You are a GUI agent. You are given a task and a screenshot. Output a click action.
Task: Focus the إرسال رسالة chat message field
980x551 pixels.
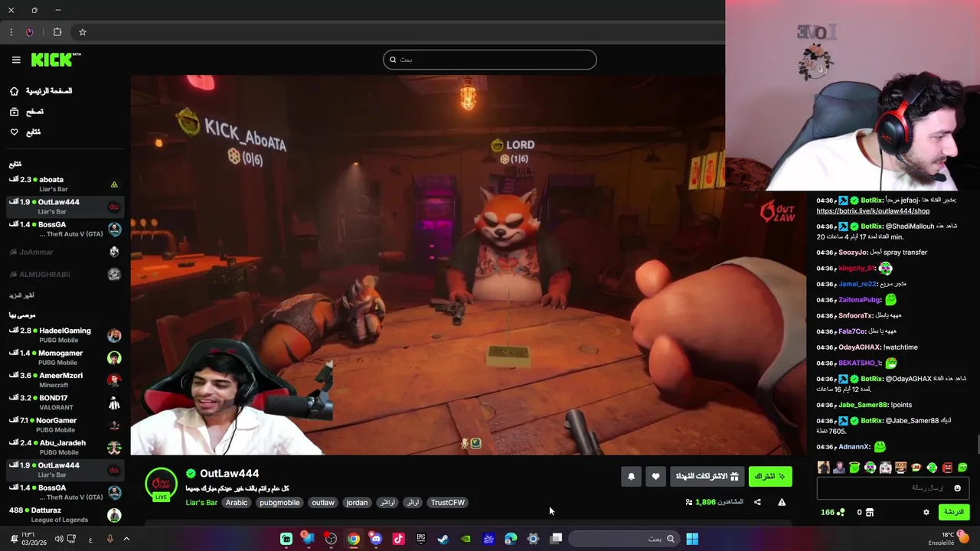click(x=893, y=488)
